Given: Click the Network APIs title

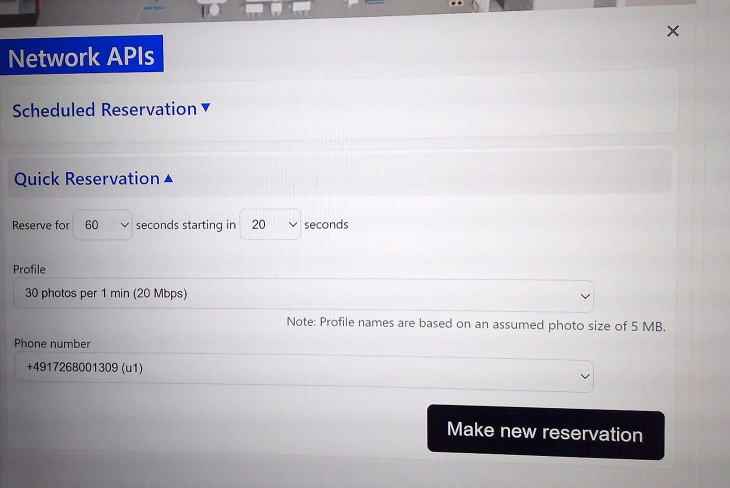Looking at the screenshot, I should point(81,57).
